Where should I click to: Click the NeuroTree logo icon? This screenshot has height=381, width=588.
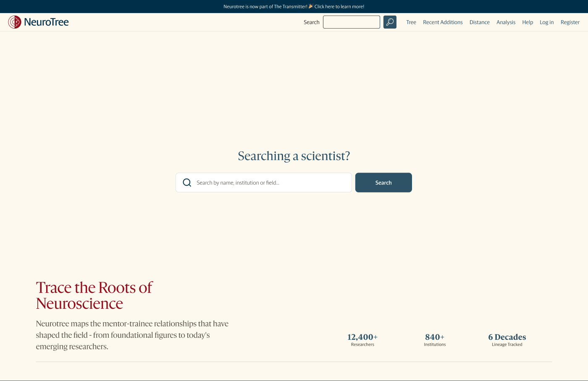[x=15, y=22]
